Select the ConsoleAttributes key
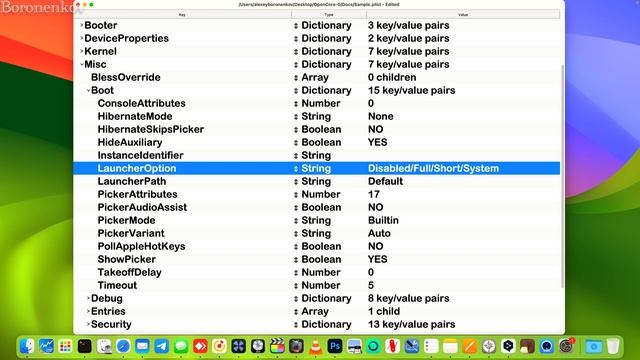This screenshot has height=360, width=640. [x=141, y=103]
